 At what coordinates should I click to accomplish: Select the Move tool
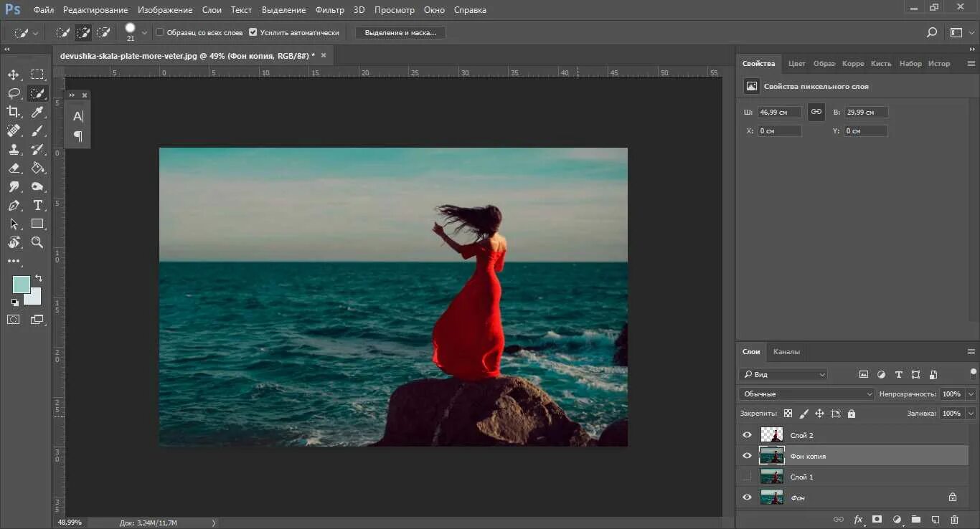point(14,75)
